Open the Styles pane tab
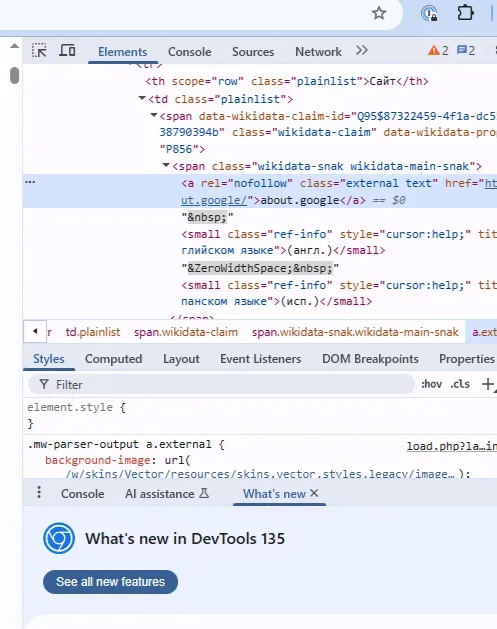The height and width of the screenshot is (629, 497). pyautogui.click(x=49, y=359)
